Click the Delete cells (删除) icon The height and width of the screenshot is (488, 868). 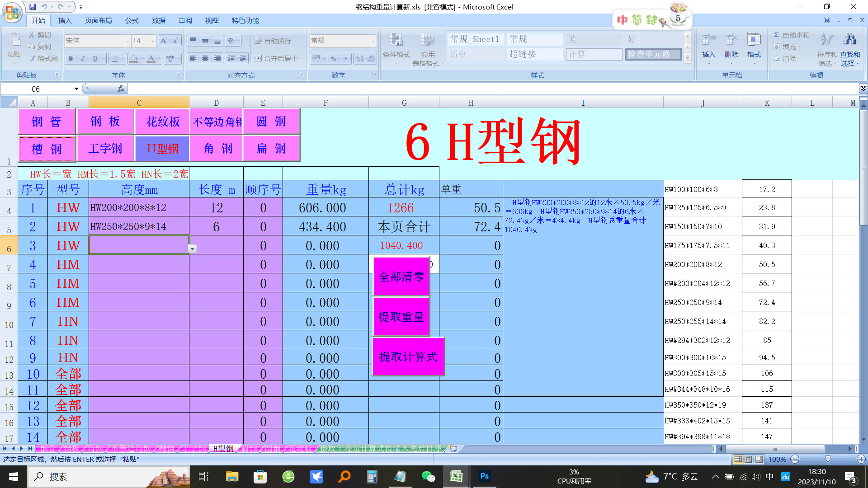click(x=731, y=40)
